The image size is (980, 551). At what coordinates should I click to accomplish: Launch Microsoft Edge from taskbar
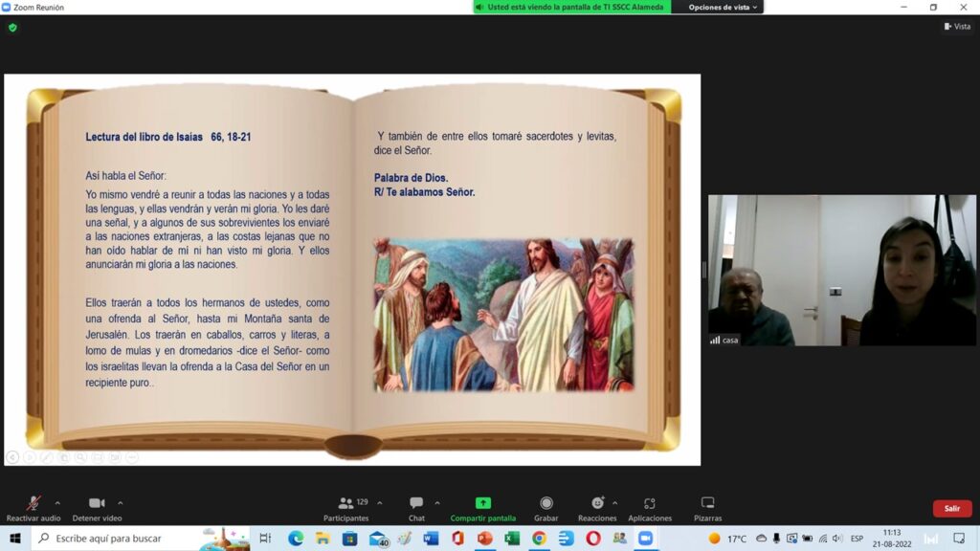coord(296,538)
